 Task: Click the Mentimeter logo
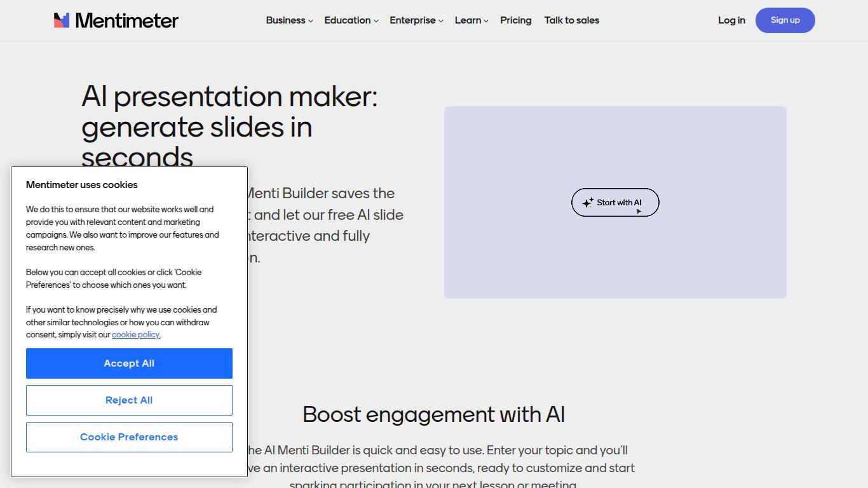click(x=115, y=20)
